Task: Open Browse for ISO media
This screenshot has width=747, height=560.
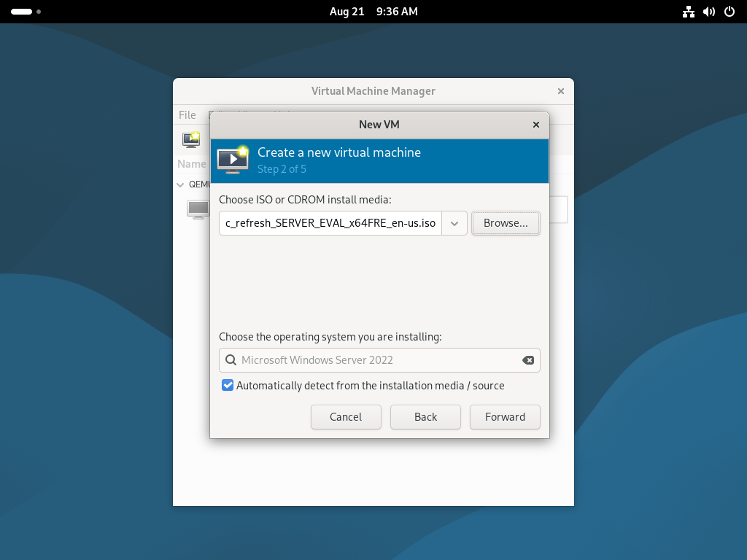Action: tap(506, 223)
